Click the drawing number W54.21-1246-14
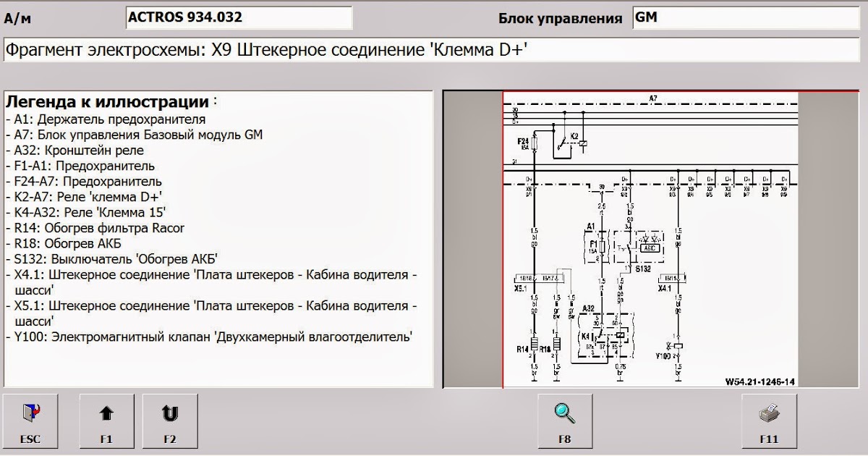Screen dimensions: 868x456 point(759,381)
